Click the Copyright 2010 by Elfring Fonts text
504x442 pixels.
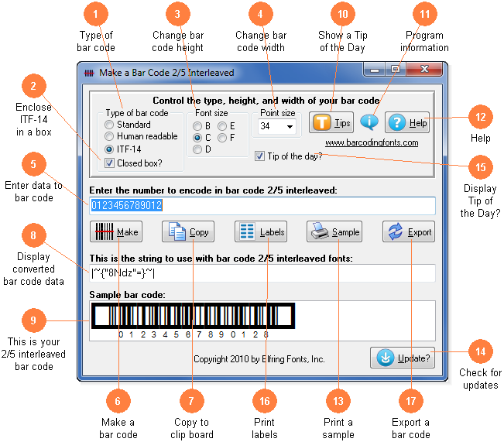click(x=259, y=359)
